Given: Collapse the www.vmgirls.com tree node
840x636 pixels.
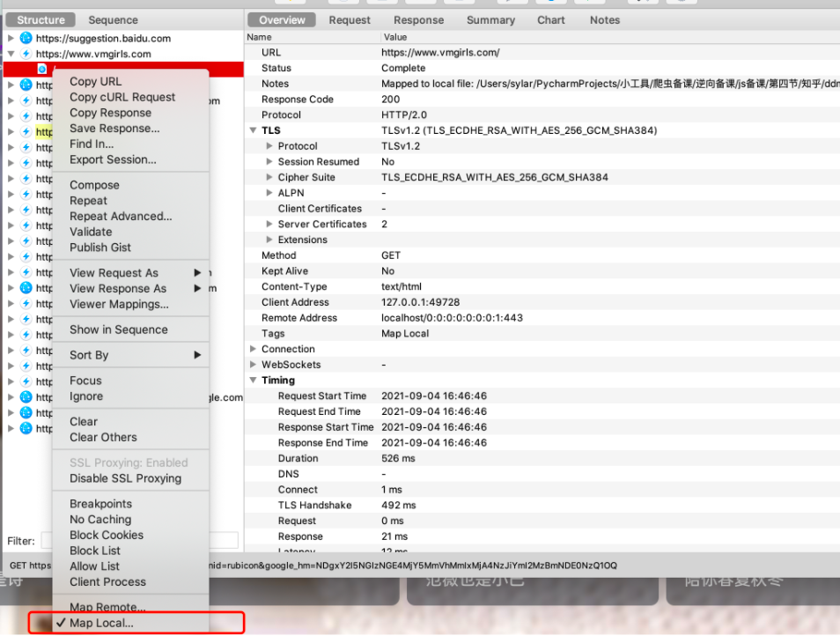Looking at the screenshot, I should click(11, 54).
